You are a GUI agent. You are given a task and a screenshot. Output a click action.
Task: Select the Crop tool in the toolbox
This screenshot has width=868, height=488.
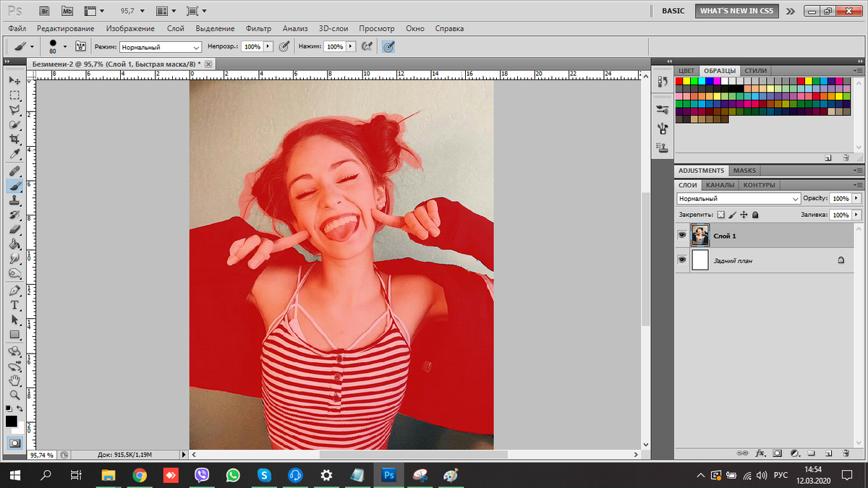[14, 140]
